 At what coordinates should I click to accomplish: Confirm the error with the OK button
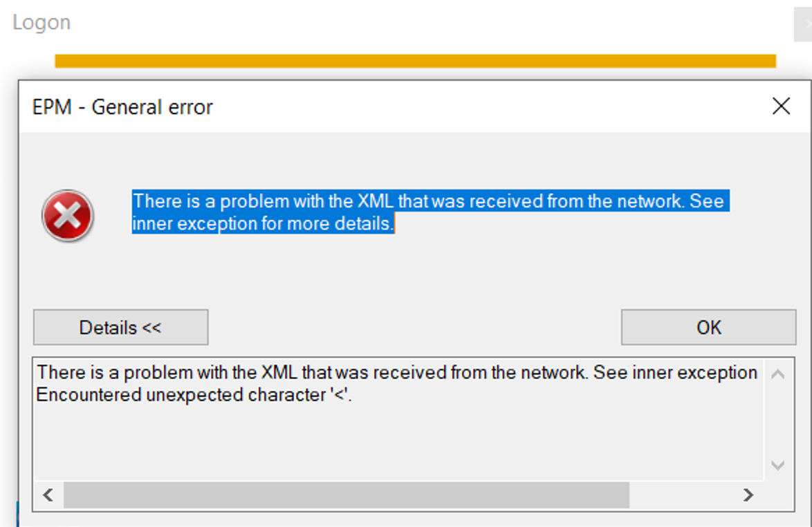pyautogui.click(x=708, y=327)
